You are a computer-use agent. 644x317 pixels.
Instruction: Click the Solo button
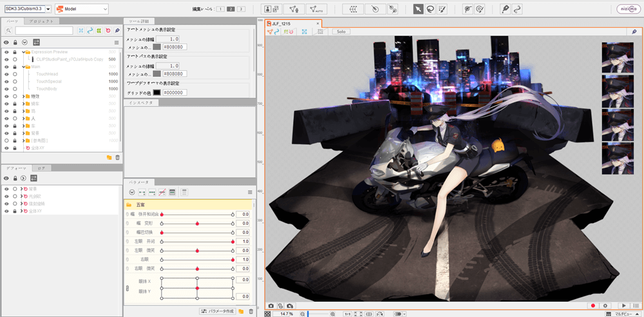tap(341, 32)
